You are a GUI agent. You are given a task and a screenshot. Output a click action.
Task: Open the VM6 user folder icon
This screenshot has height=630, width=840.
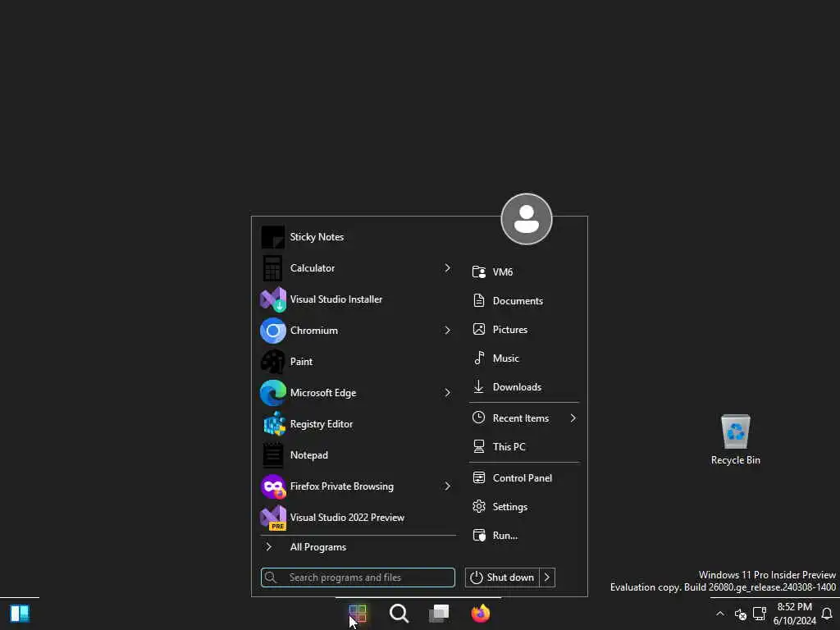(479, 272)
